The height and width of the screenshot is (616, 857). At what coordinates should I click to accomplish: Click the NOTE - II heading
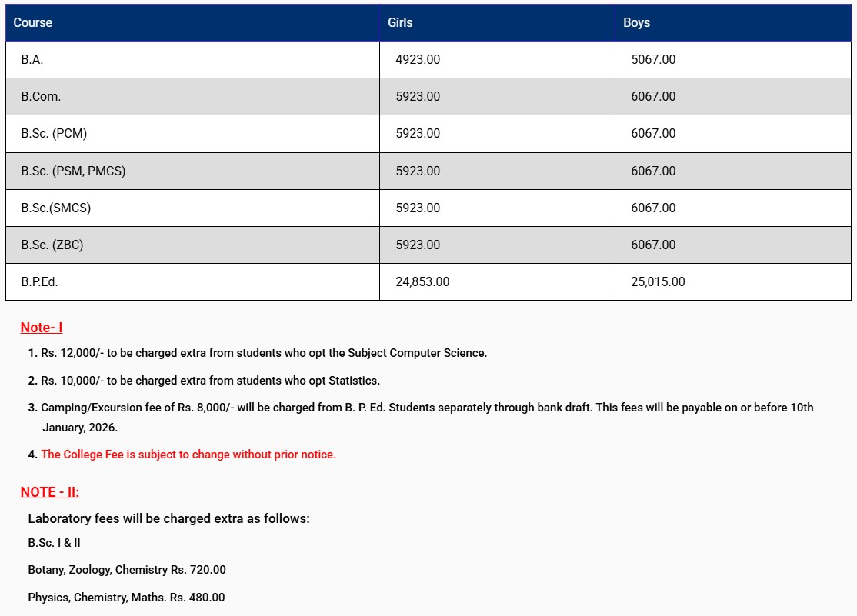click(49, 492)
